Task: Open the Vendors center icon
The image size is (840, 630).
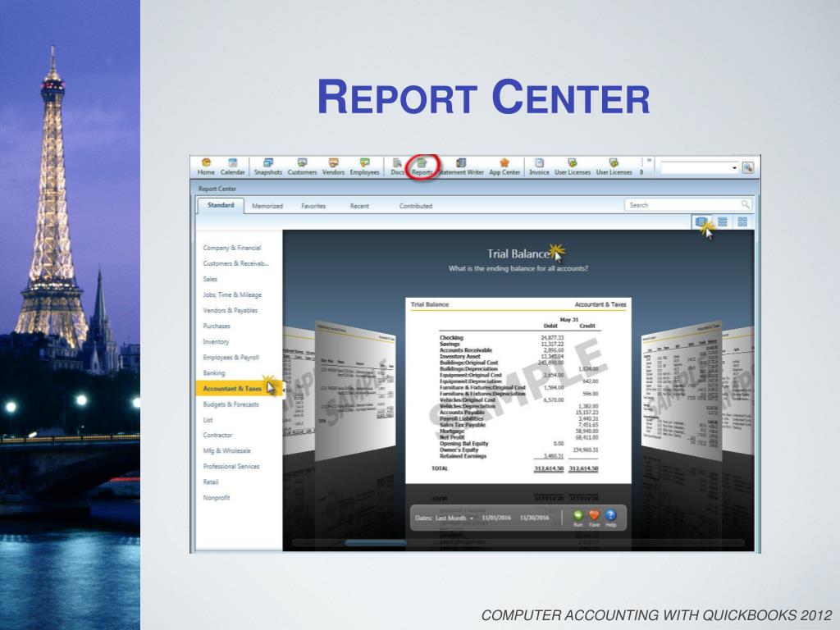Action: coord(333,167)
